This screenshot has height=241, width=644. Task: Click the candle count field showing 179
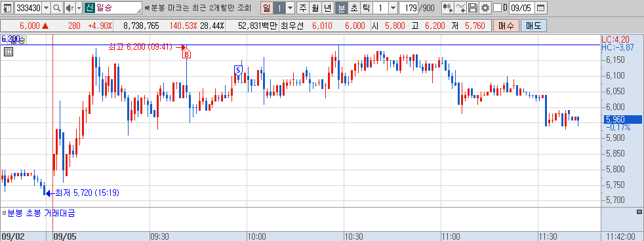(409, 8)
